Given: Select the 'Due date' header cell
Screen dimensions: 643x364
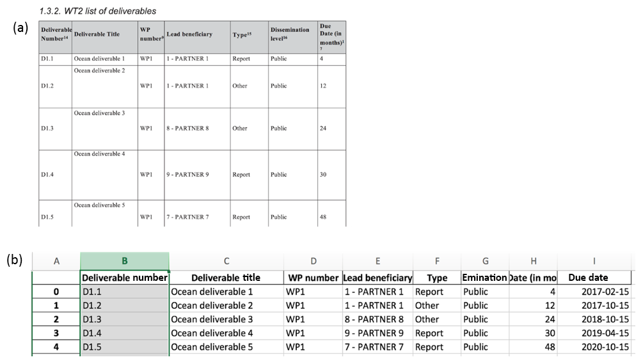Looking at the screenshot, I should (588, 278).
